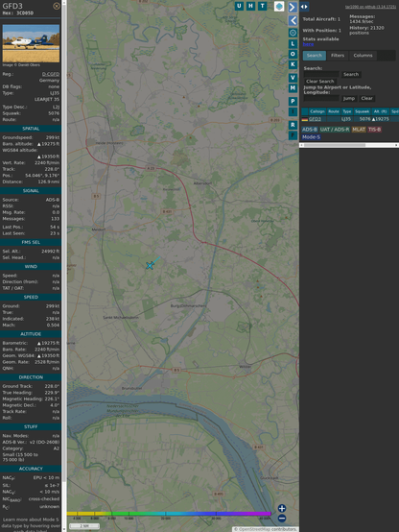Sort the table by the Callsign column
399x532 pixels.
[317, 111]
